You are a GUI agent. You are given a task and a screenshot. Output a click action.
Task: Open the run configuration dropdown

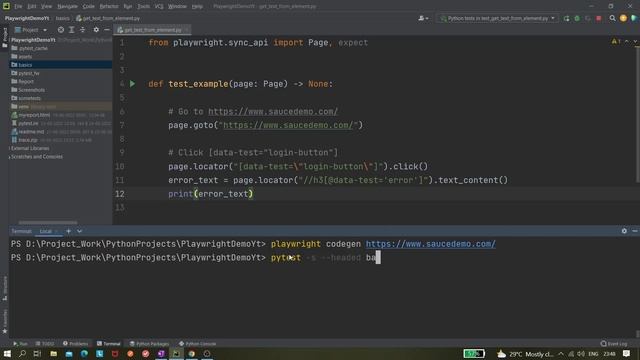(498, 18)
